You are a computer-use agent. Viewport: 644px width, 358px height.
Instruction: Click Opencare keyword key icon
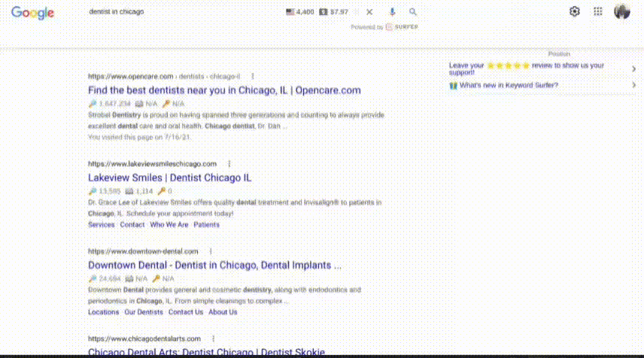pos(166,104)
